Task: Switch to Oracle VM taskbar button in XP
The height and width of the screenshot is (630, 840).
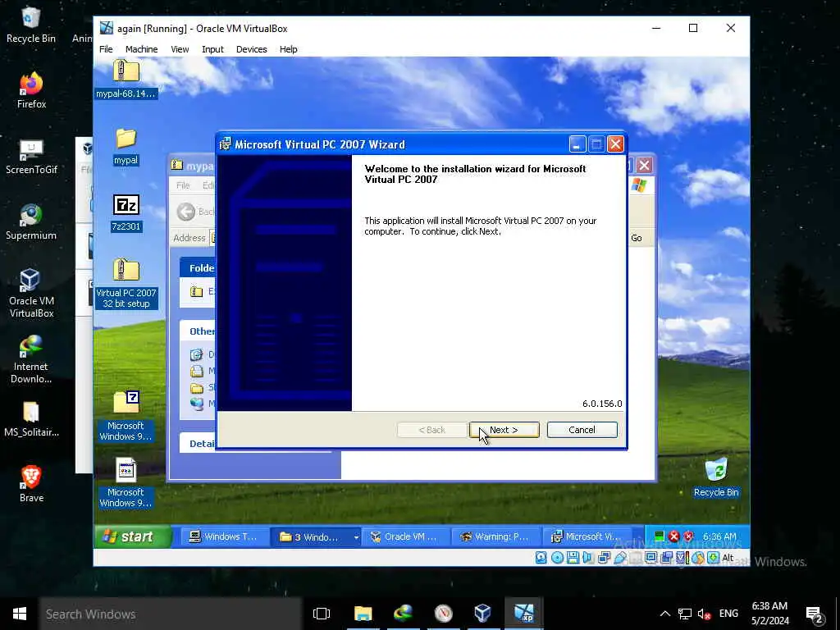Action: tap(405, 536)
